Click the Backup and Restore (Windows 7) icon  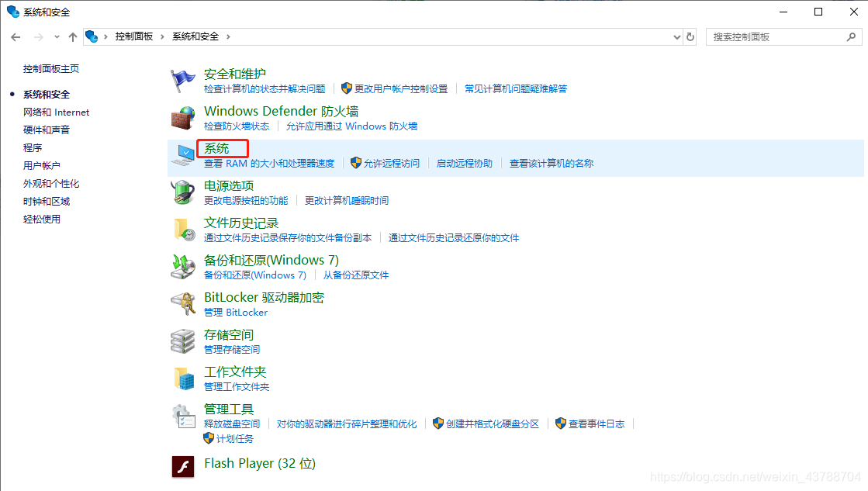[183, 267]
